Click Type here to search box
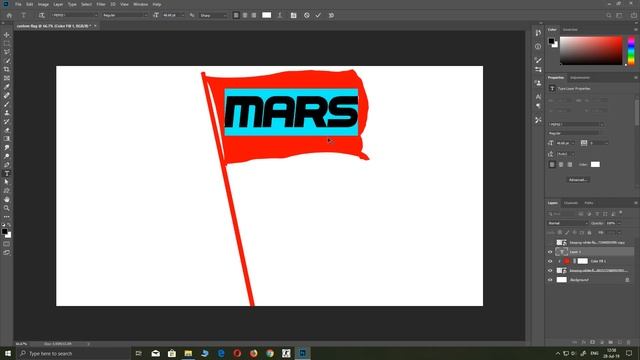The width and height of the screenshot is (640, 360). [73, 353]
